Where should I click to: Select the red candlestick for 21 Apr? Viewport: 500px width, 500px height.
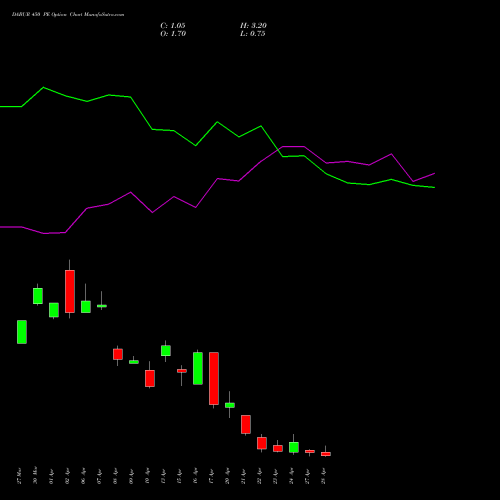click(x=246, y=424)
